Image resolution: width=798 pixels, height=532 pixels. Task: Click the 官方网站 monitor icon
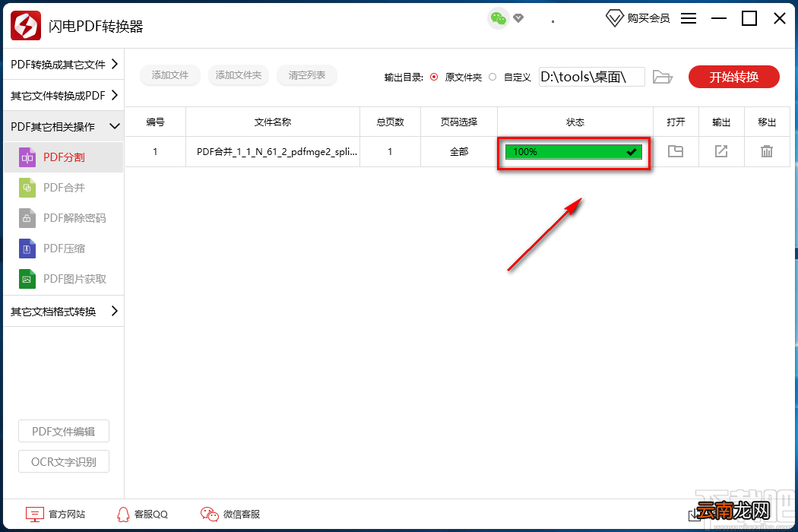pyautogui.click(x=35, y=515)
